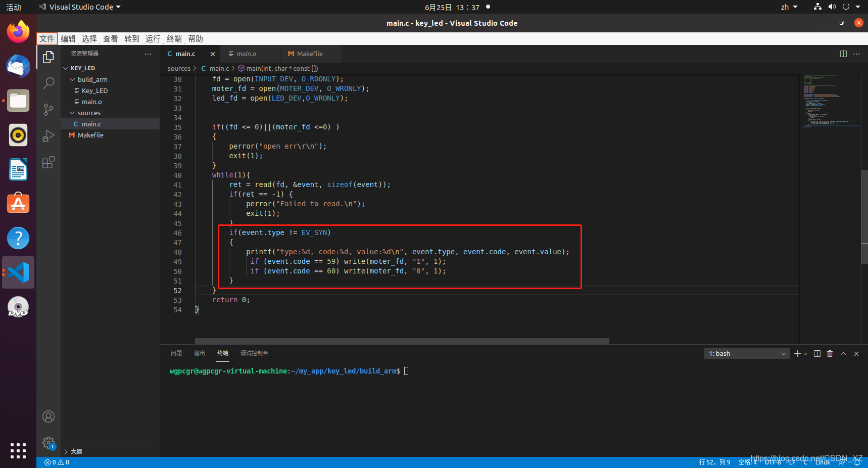This screenshot has height=468, width=868.
Task: Open Ubuntu Software from the dock
Action: pyautogui.click(x=18, y=204)
